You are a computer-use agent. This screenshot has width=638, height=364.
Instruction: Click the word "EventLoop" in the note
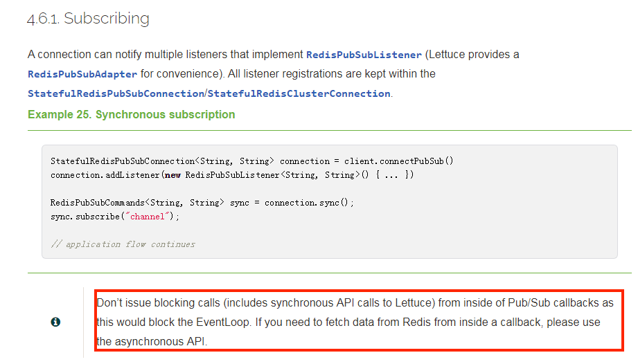213,322
